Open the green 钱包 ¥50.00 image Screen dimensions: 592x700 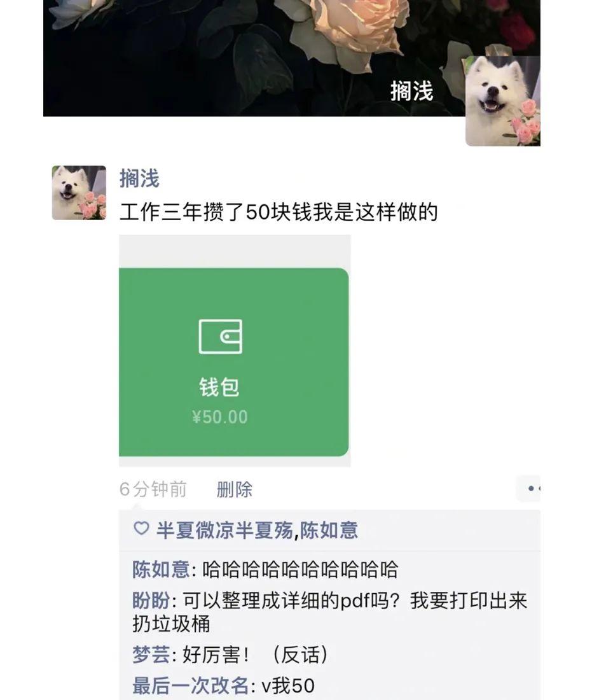pos(235,351)
